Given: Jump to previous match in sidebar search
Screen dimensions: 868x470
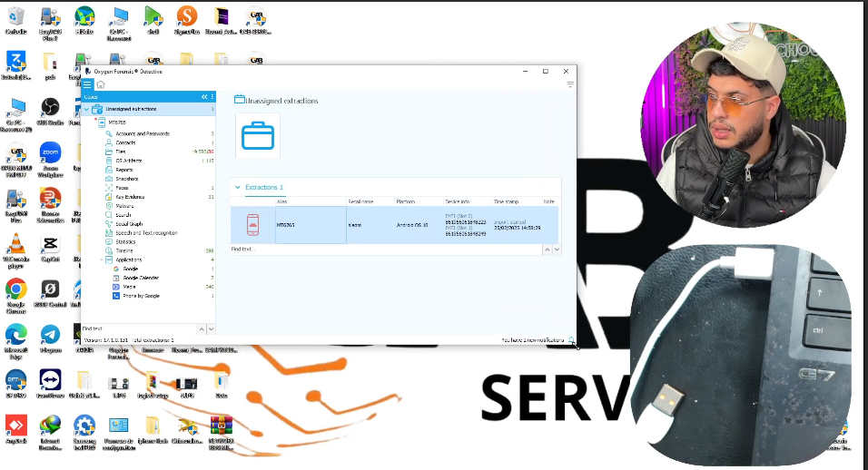Looking at the screenshot, I should click(202, 329).
